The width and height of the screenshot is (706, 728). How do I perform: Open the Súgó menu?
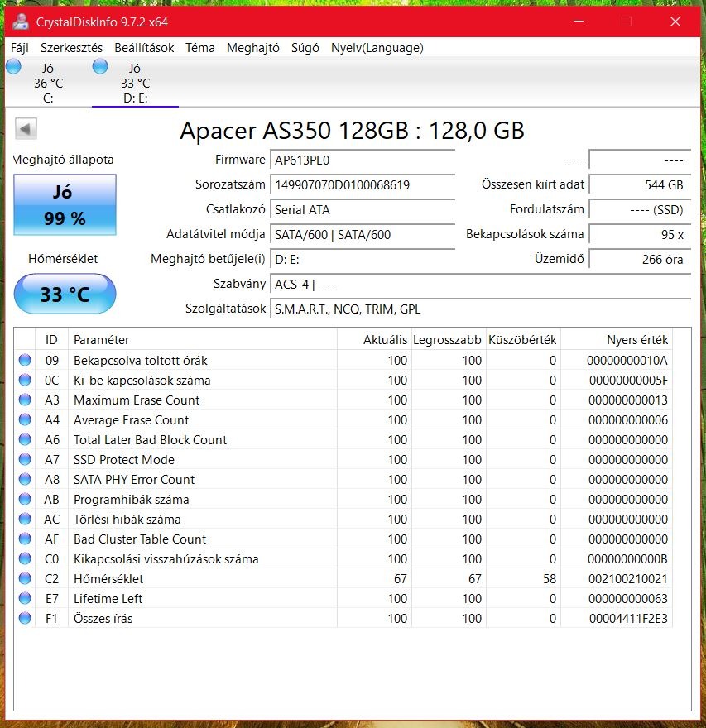(x=305, y=48)
